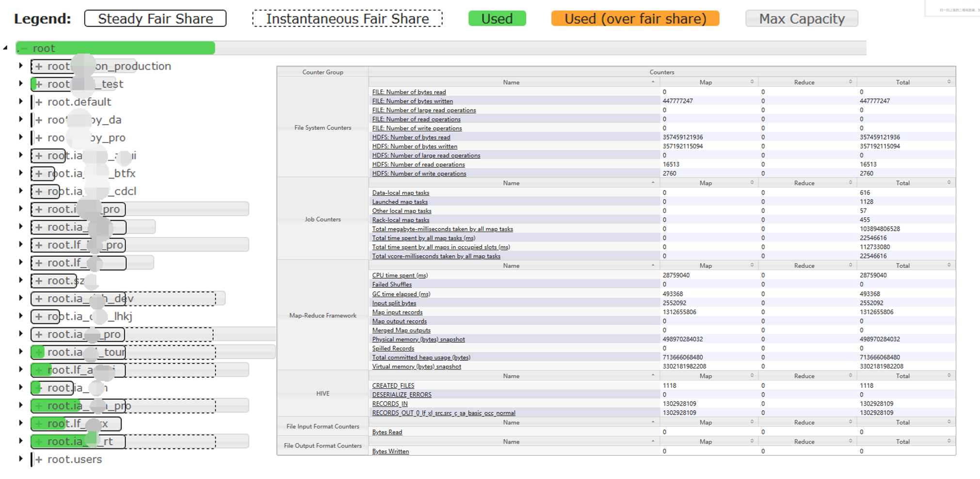
Task: Click plus icon of queue ending _test
Action: 39,84
